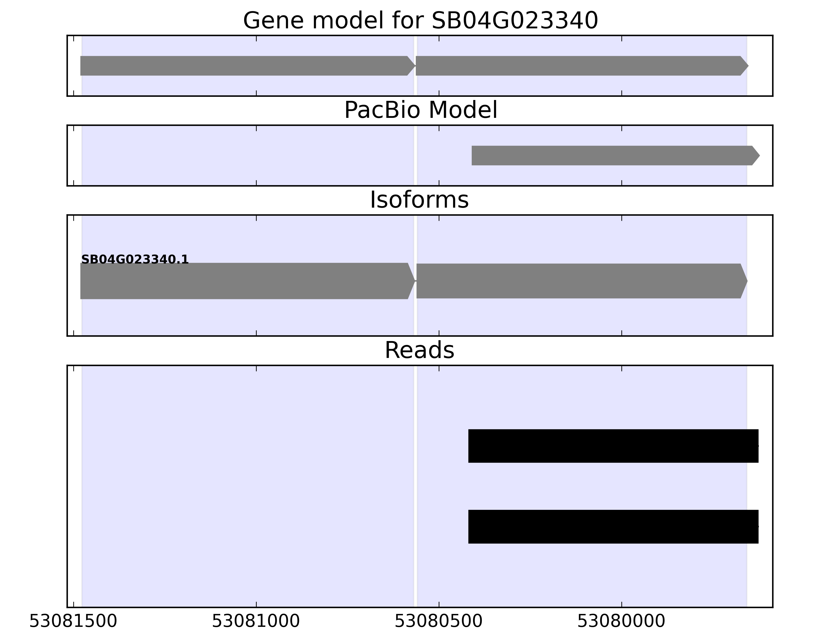
Task: Click the Isoforms panel title
Action: click(x=419, y=200)
